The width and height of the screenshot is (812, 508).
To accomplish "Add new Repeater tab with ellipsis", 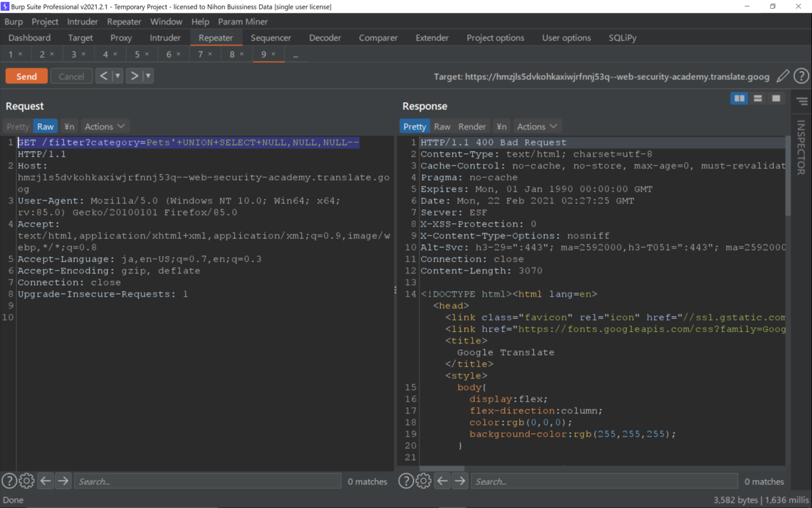I will [x=295, y=55].
